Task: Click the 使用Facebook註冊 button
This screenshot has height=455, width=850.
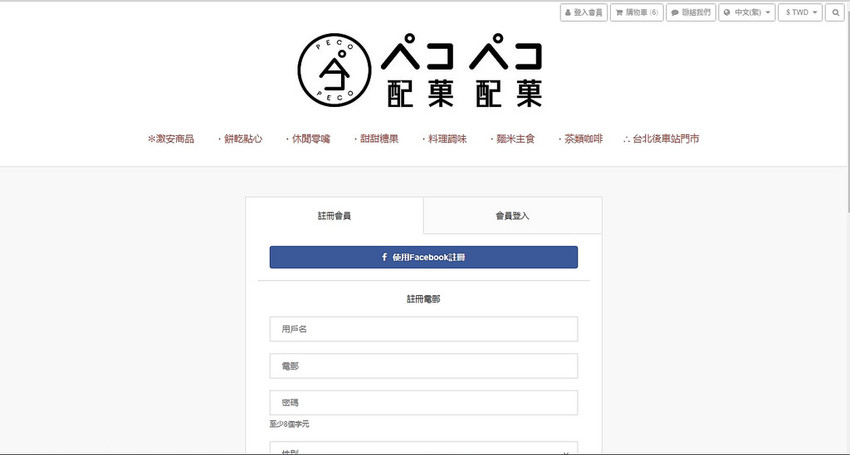Action: pos(423,257)
